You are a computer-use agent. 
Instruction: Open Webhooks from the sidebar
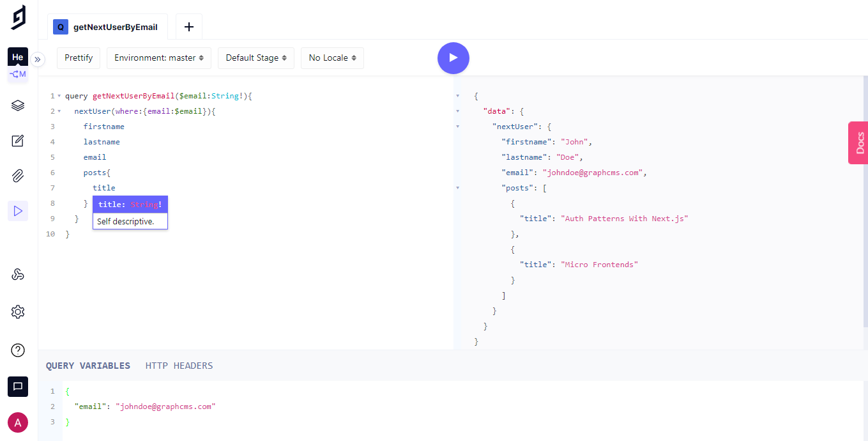[x=18, y=274]
